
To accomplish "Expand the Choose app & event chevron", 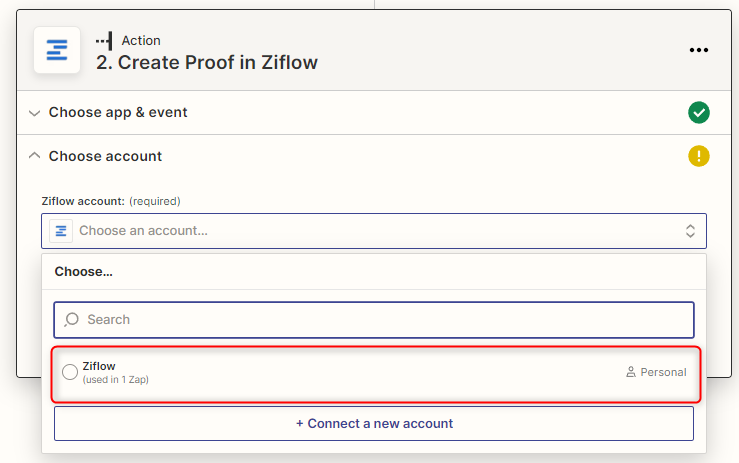I will (x=35, y=113).
